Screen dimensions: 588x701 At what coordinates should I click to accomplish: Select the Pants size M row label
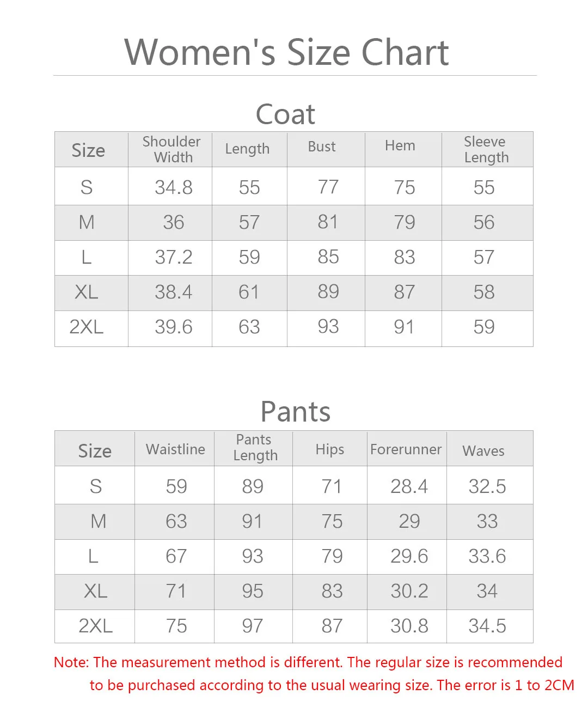[98, 521]
